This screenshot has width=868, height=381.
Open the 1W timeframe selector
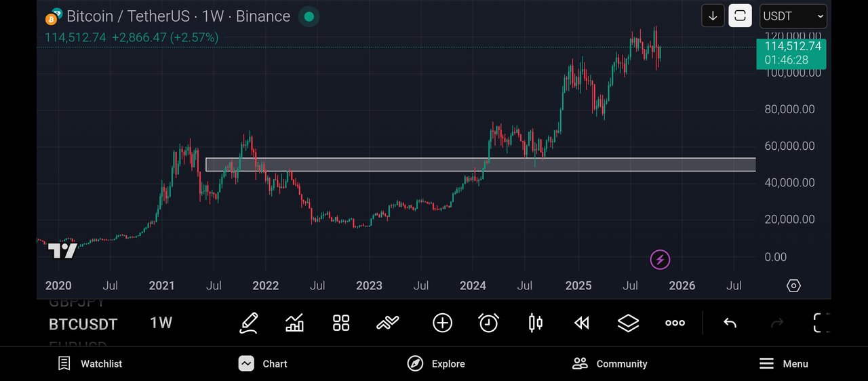(161, 323)
